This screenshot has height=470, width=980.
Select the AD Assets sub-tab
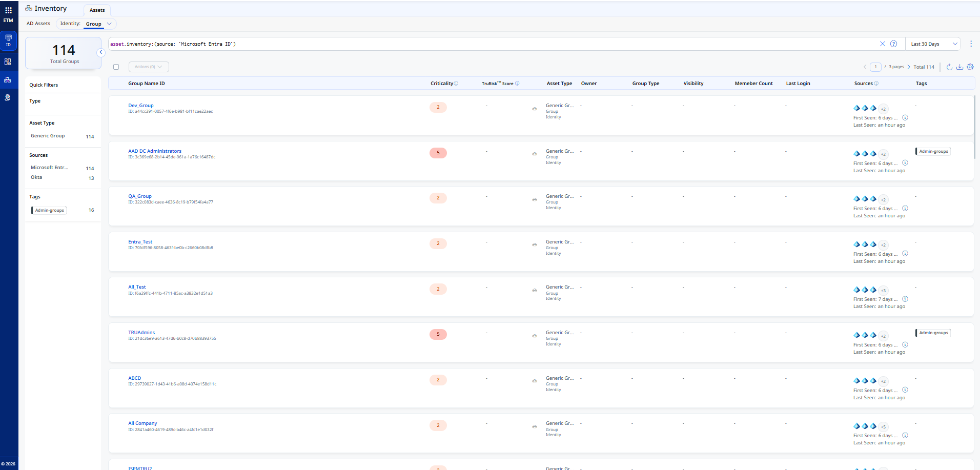click(x=38, y=24)
